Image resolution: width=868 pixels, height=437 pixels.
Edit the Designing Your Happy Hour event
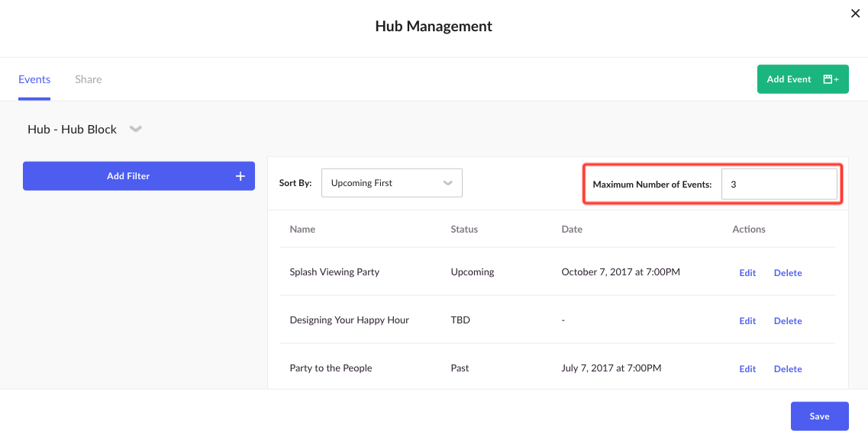tap(747, 321)
